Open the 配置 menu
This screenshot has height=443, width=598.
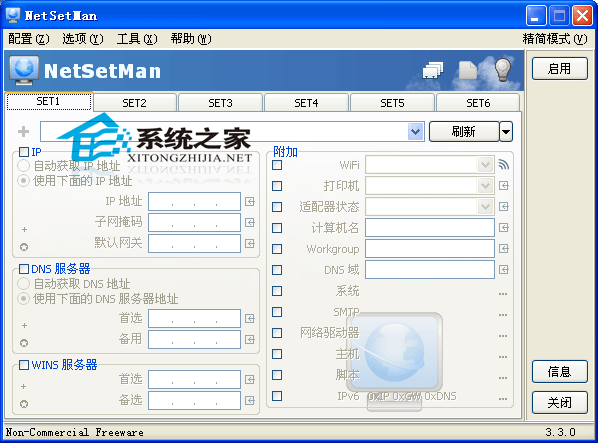[x=29, y=39]
